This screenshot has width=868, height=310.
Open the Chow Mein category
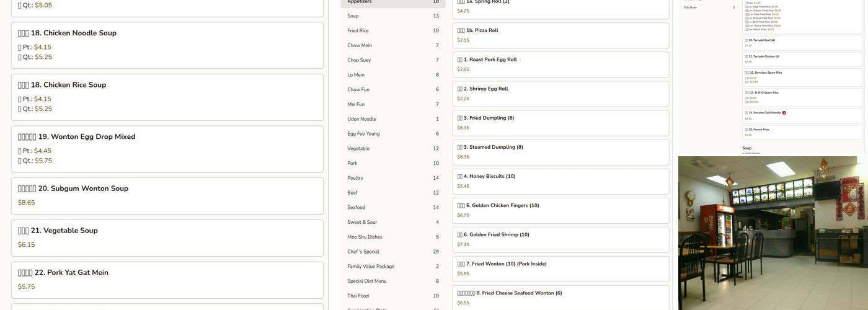(x=360, y=45)
